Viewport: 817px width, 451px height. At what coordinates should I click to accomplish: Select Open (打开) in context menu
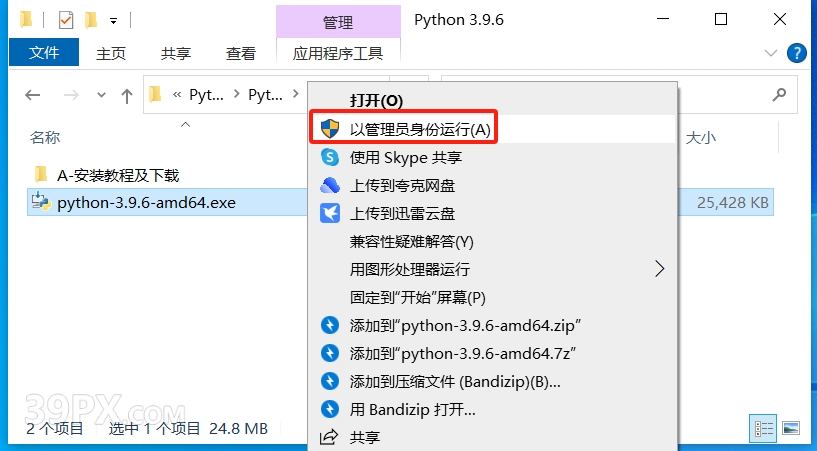click(x=376, y=101)
